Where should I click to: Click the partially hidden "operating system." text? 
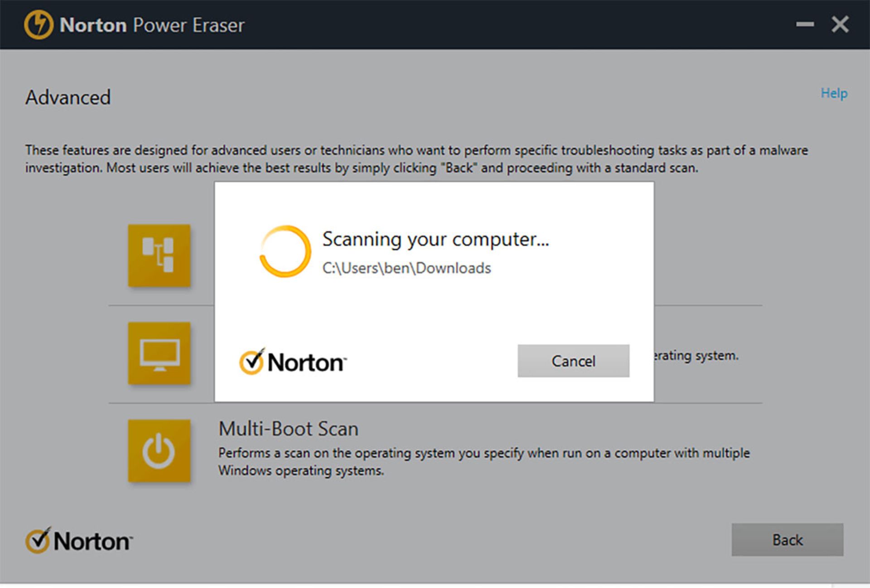click(697, 356)
